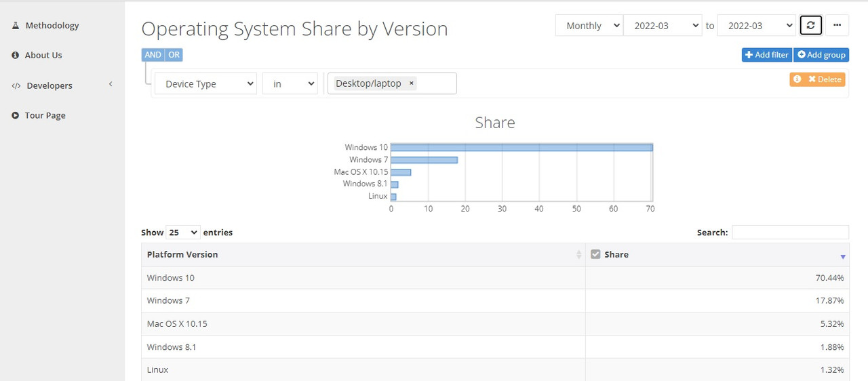Open About Us in the sidebar
The image size is (868, 381).
pyautogui.click(x=43, y=55)
